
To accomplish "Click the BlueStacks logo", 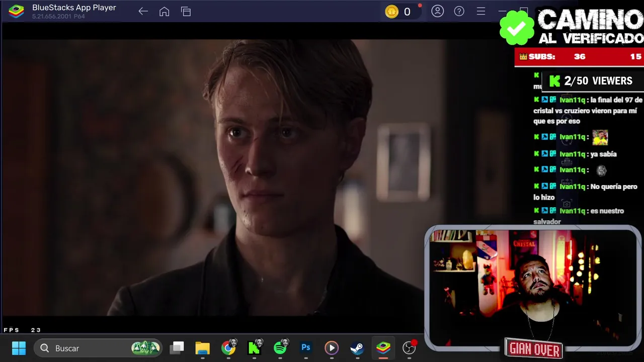I will point(16,11).
